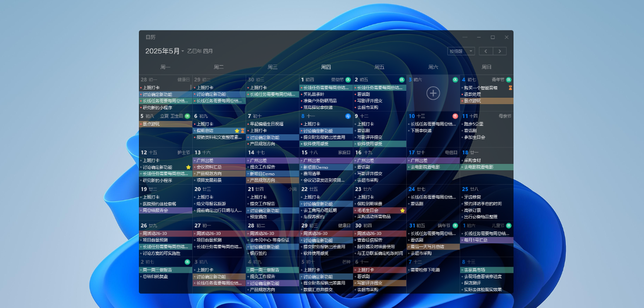The image size is (644, 308).
Task: Open purple 周总结报告会 event
Action: pos(166,210)
